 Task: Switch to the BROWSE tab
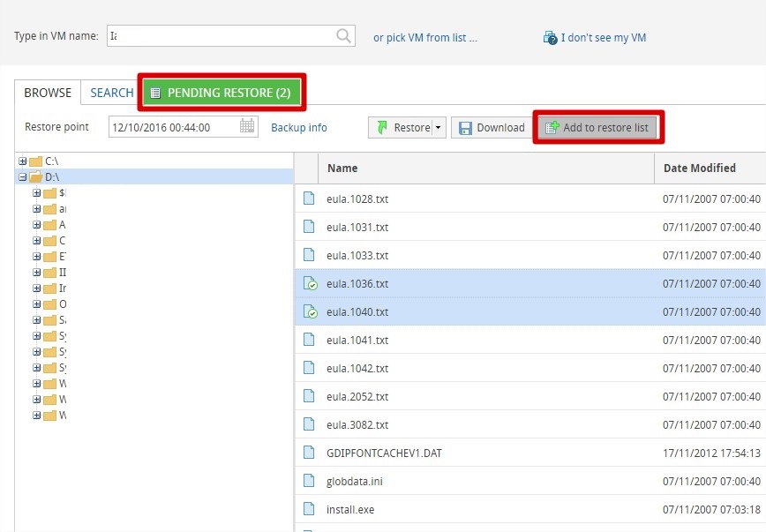click(x=48, y=93)
